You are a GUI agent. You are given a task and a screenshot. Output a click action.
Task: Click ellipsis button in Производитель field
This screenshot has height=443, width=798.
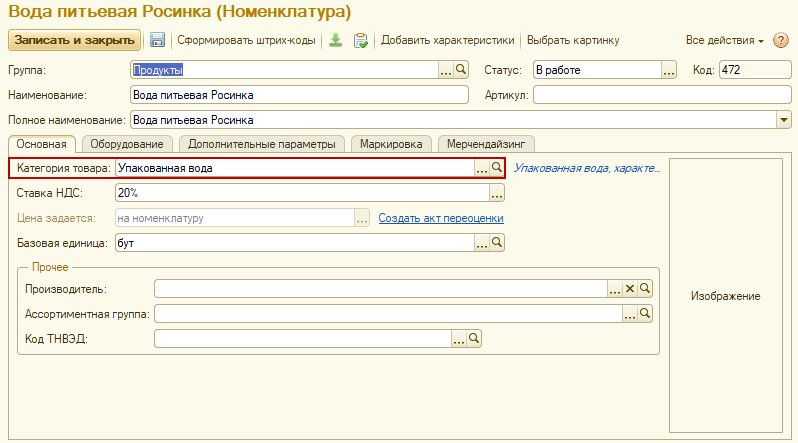[615, 289]
